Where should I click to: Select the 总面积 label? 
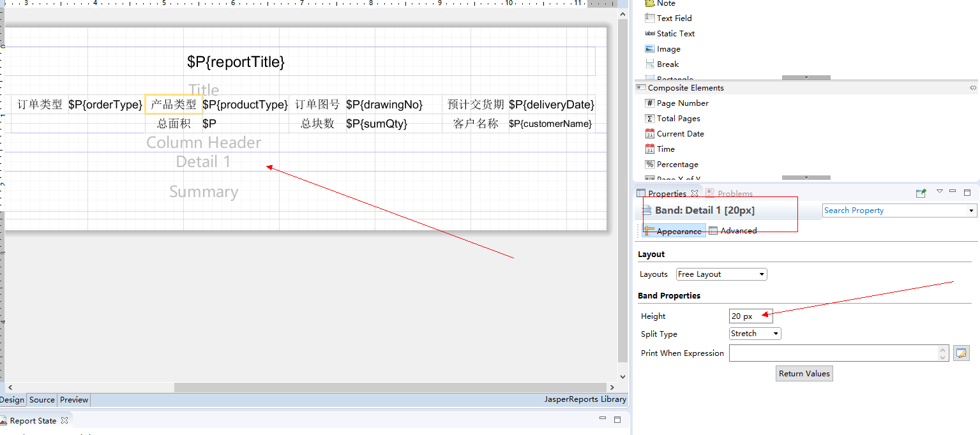[x=174, y=124]
